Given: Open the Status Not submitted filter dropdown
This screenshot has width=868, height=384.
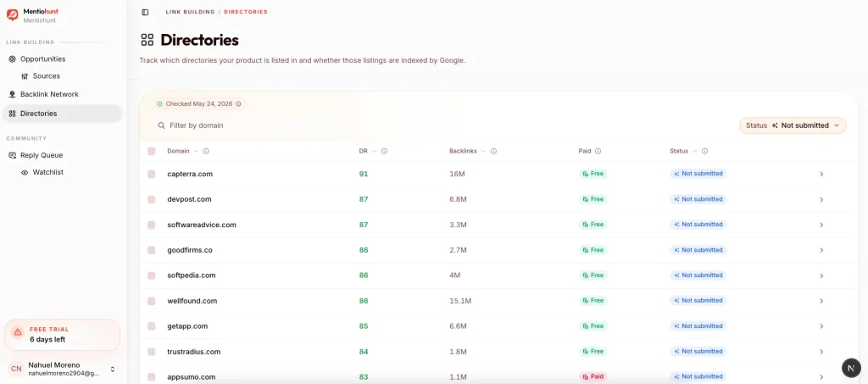Looking at the screenshot, I should pos(793,125).
